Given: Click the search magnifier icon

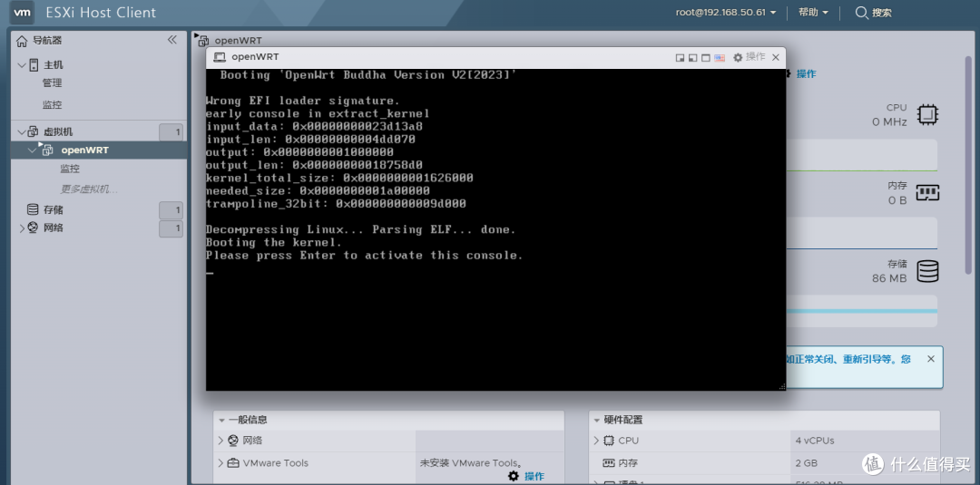Looking at the screenshot, I should tap(861, 13).
